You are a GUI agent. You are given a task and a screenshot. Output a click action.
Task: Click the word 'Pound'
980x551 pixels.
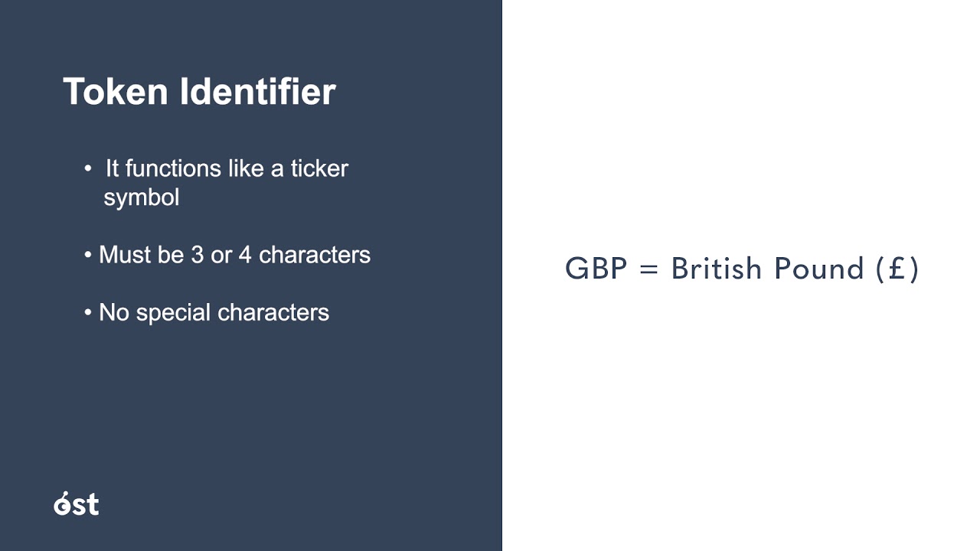[818, 269]
